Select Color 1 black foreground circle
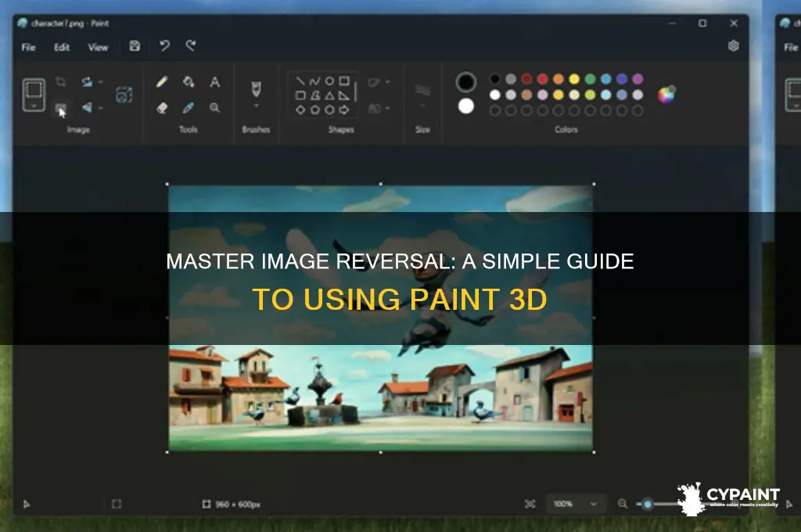The image size is (801, 532). pos(466,82)
